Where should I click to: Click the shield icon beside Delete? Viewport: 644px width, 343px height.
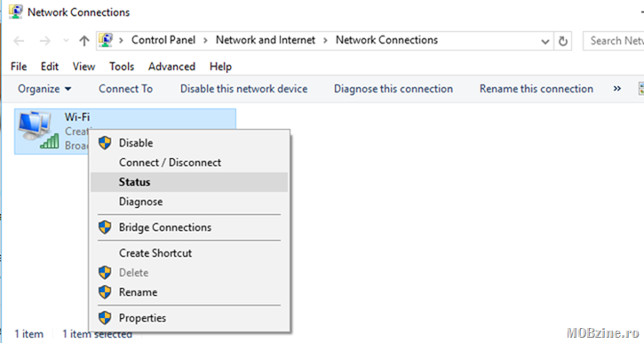coord(105,273)
